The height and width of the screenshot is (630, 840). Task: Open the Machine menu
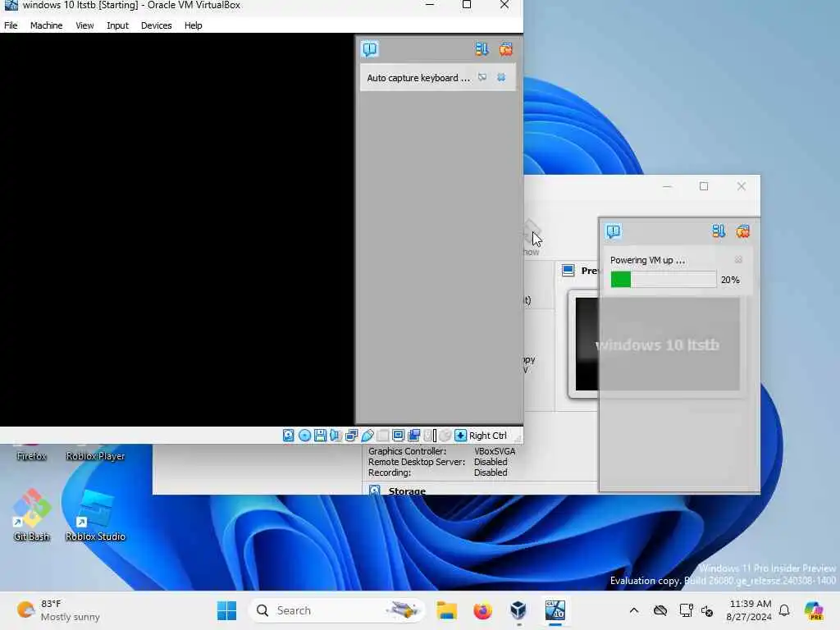[46, 25]
